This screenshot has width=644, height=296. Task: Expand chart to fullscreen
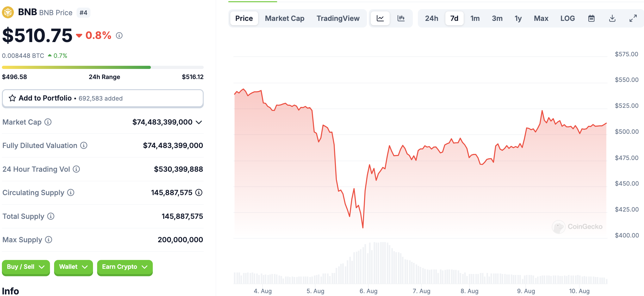point(633,18)
